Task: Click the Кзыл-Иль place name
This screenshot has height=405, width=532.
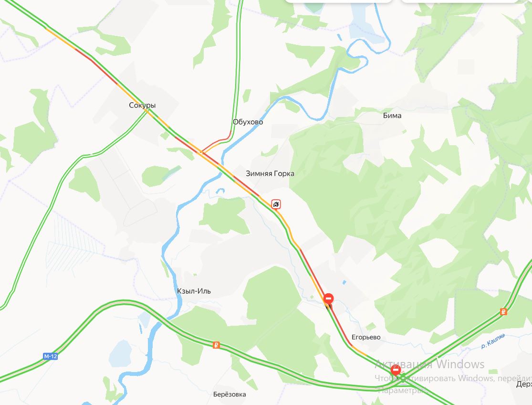Action: click(x=194, y=291)
